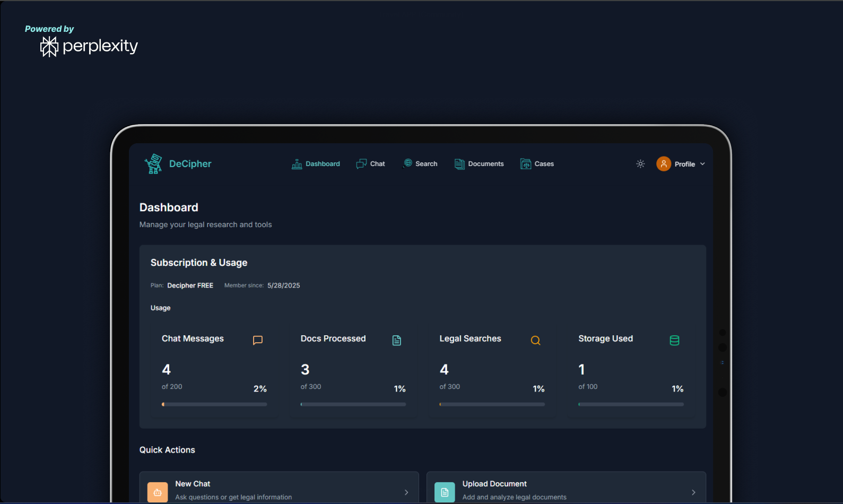This screenshot has height=504, width=843.
Task: Click the Docs Processed card title
Action: tap(333, 338)
